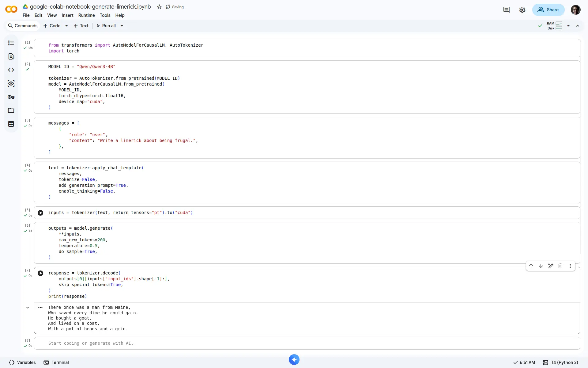The height and width of the screenshot is (368, 588).
Task: Open more cell actions three-dot menu
Action: [x=570, y=266]
